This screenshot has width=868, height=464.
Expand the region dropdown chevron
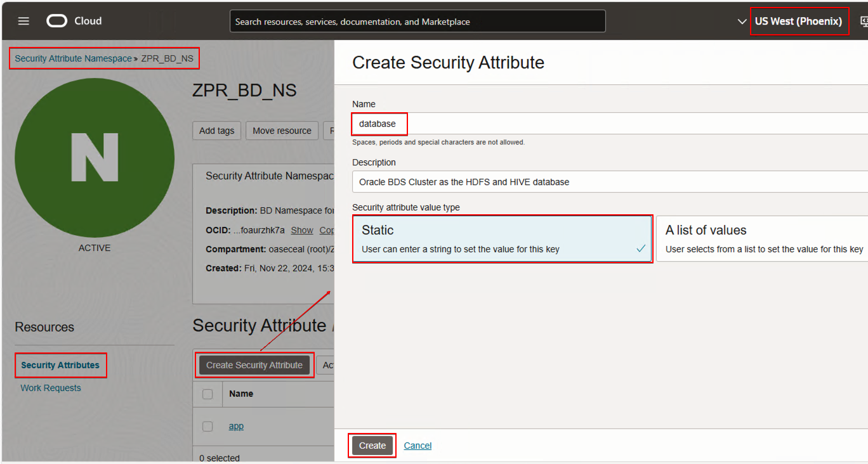coord(742,22)
